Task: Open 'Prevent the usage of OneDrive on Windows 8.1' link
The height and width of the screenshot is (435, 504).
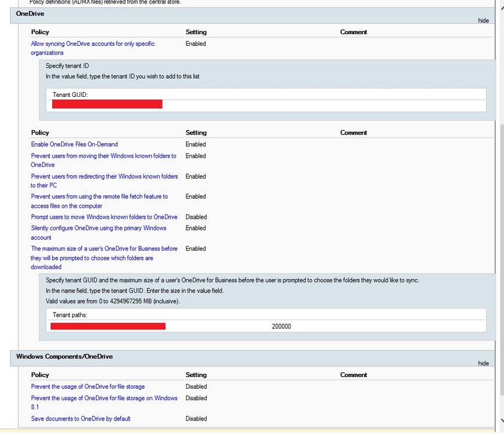Action: tap(104, 403)
